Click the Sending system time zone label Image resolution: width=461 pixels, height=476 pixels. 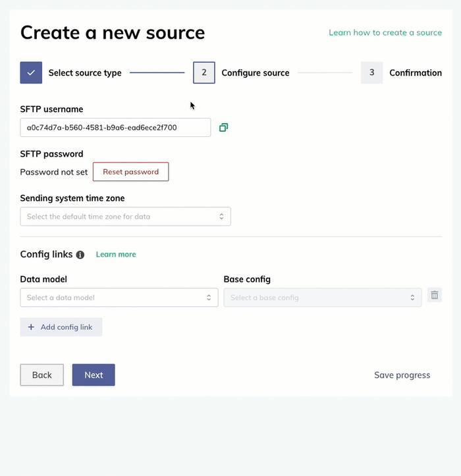coord(72,198)
